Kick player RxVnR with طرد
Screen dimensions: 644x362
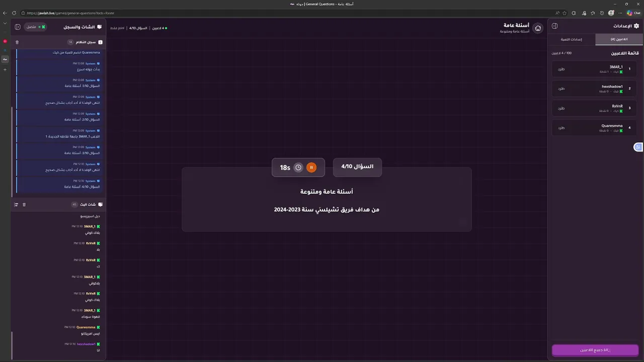561,108
